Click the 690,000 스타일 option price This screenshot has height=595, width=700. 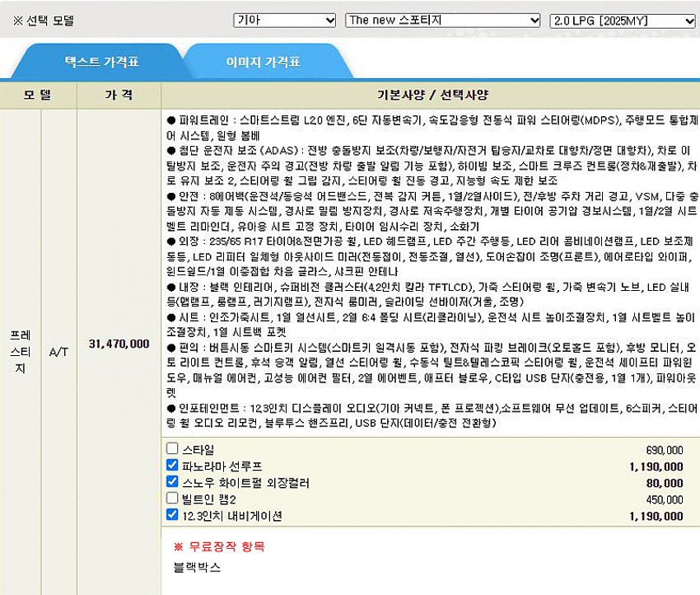(x=665, y=450)
